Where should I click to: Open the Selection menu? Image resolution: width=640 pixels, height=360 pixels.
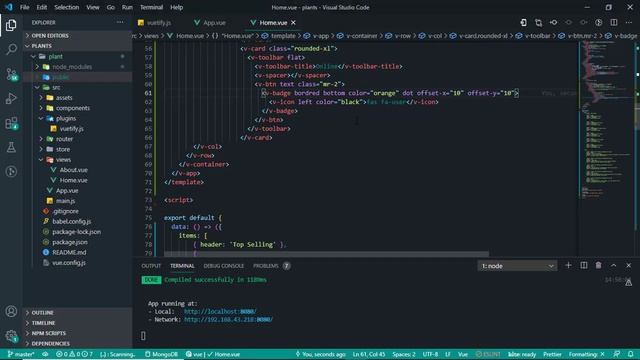click(67, 7)
